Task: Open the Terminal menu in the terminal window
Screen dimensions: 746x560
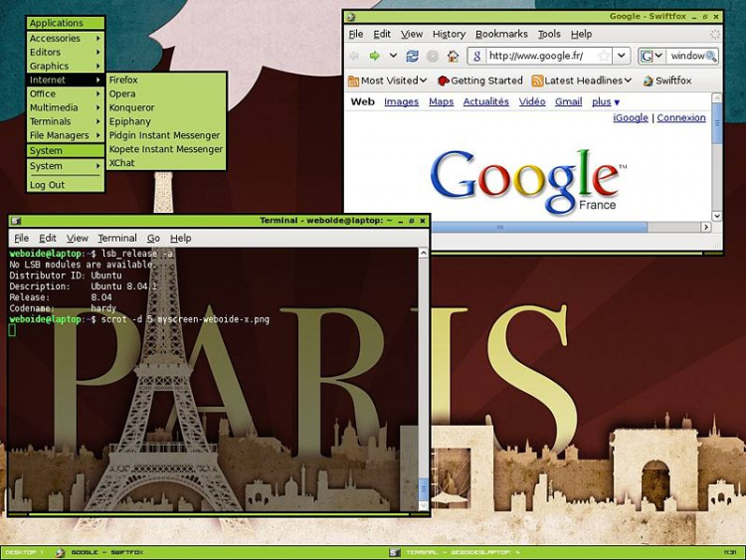Action: tap(116, 239)
